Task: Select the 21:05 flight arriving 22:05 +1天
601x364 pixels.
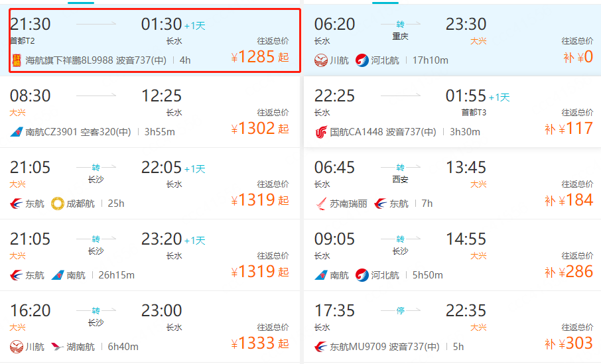Action: 150,184
